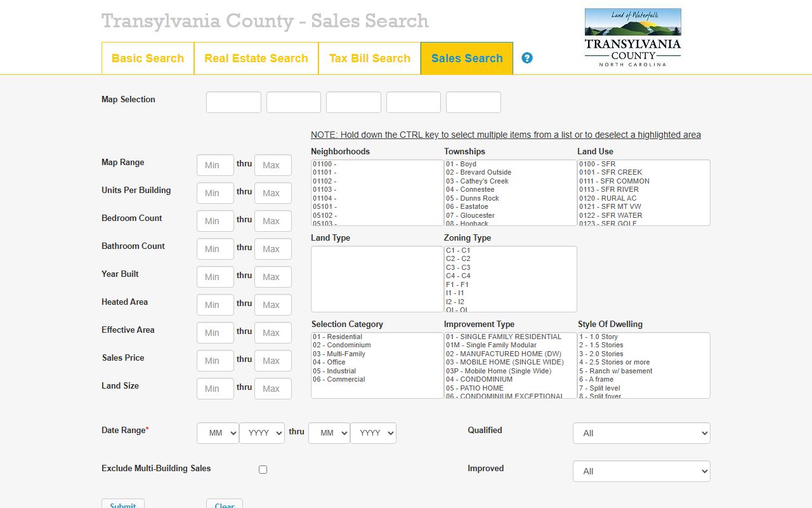Viewport: 812px width, 508px height.
Task: Focus the Year Built Min field
Action: (x=215, y=277)
